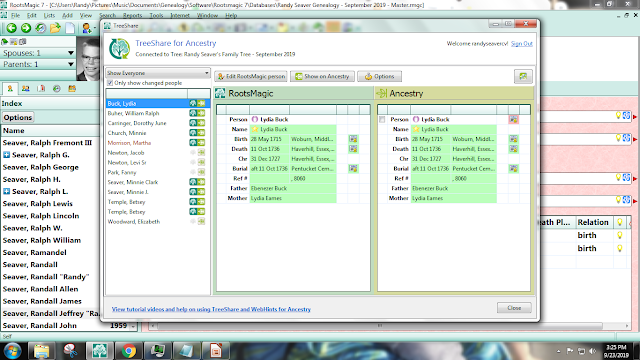Open the tutorial videos and help link
Screen dimensions: 640x360
tap(211, 309)
